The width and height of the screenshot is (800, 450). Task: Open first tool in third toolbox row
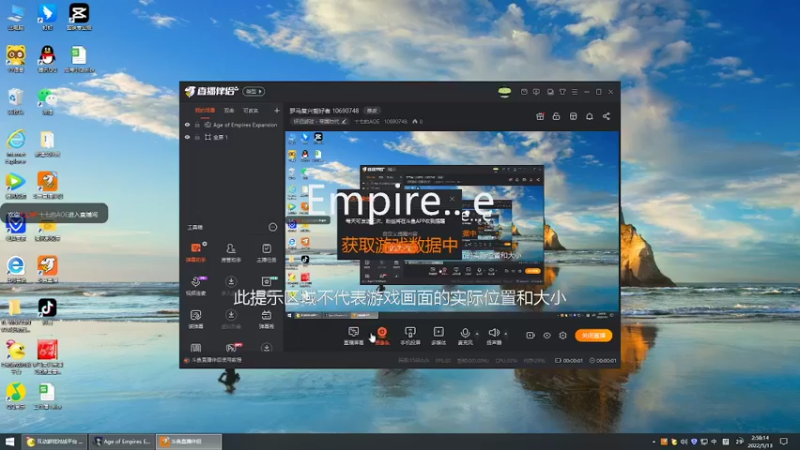pyautogui.click(x=196, y=319)
